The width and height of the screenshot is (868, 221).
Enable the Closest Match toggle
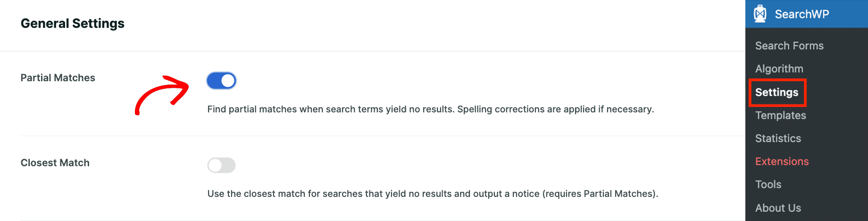(x=221, y=165)
